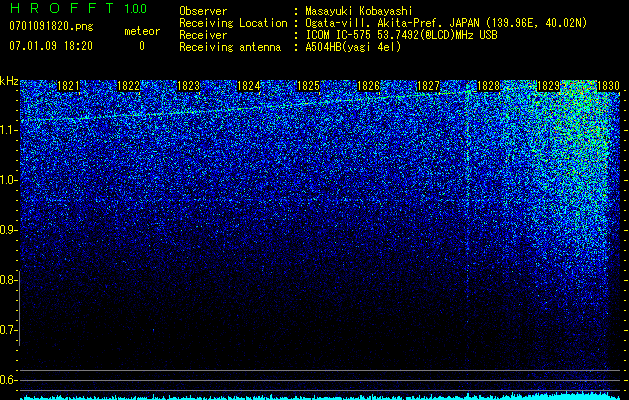Click the Observer label
The width and height of the screenshot is (629, 400).
(203, 11)
